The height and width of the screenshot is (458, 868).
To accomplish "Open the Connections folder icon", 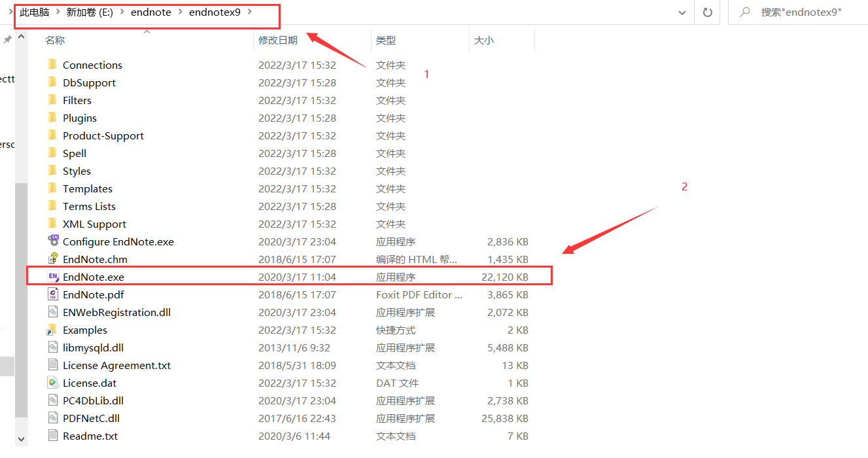I will [52, 65].
